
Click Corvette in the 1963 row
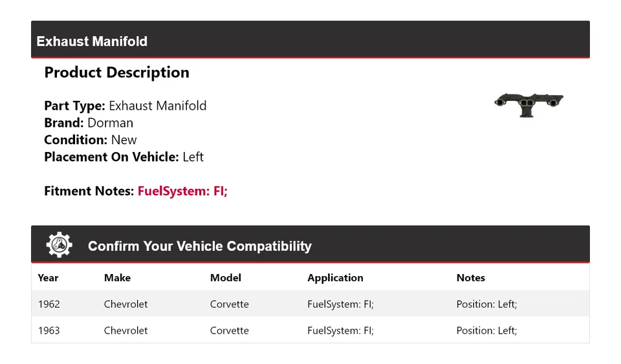pyautogui.click(x=229, y=330)
